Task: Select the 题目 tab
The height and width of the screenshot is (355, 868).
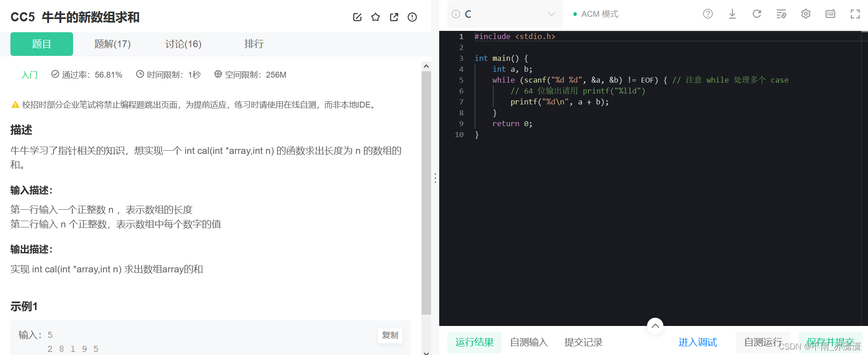Action: pyautogui.click(x=42, y=44)
